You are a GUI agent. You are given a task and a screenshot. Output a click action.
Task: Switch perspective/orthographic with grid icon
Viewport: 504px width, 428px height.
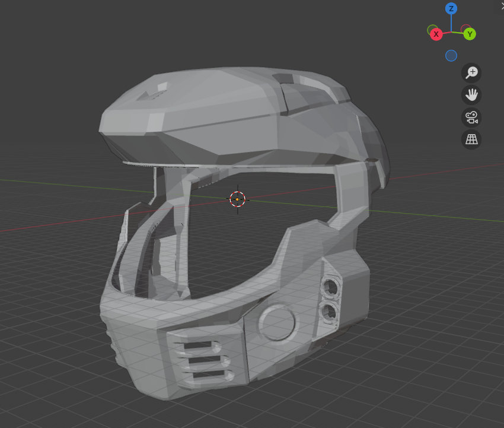tap(471, 140)
